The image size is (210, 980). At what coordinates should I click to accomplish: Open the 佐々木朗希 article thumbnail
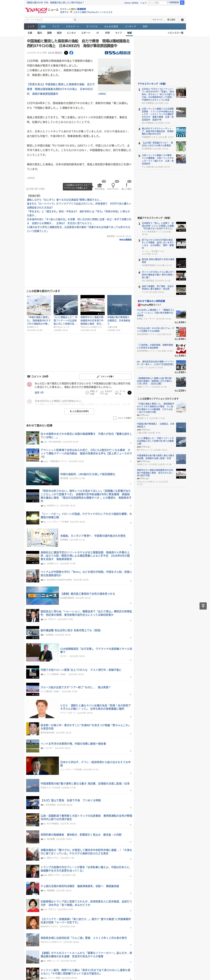(32, 438)
